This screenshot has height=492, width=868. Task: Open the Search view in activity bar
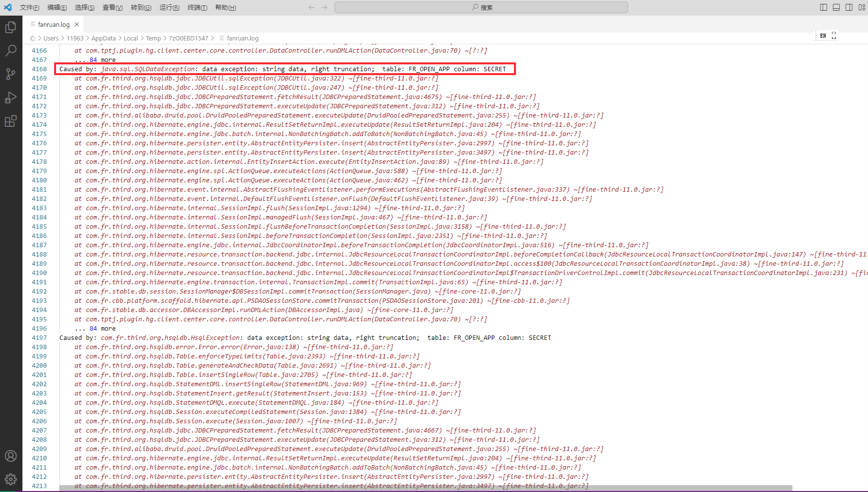(x=11, y=51)
